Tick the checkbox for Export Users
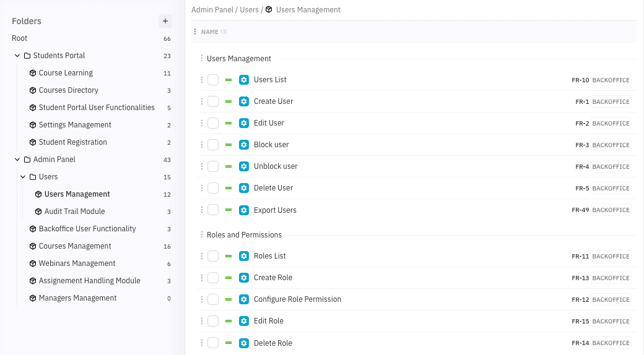 [x=213, y=210]
